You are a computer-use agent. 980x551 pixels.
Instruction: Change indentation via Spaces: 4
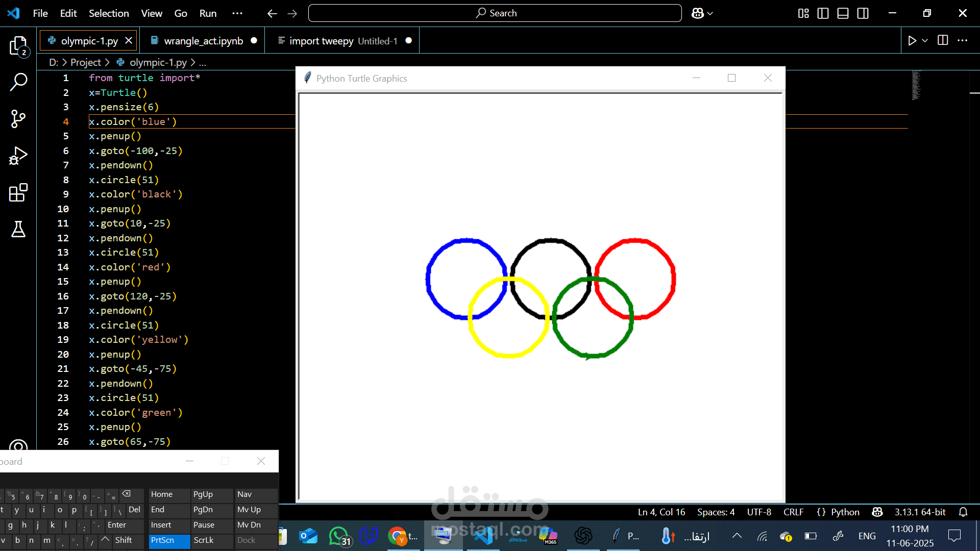(716, 512)
